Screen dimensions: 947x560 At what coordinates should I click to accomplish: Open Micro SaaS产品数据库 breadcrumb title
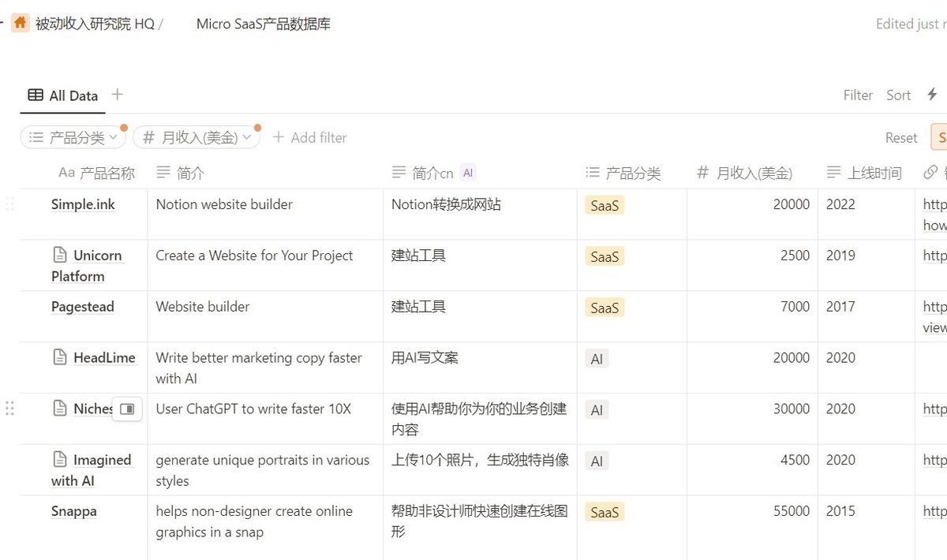tap(264, 24)
